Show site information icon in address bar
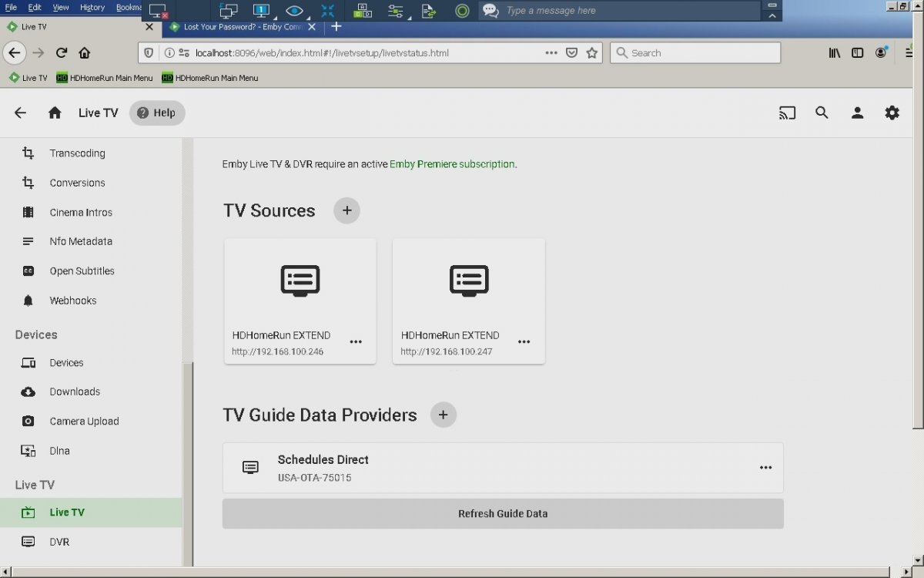The height and width of the screenshot is (578, 924). click(169, 53)
